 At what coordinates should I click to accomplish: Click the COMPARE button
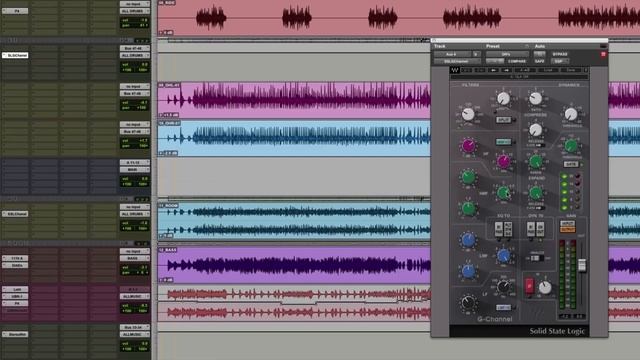(517, 61)
